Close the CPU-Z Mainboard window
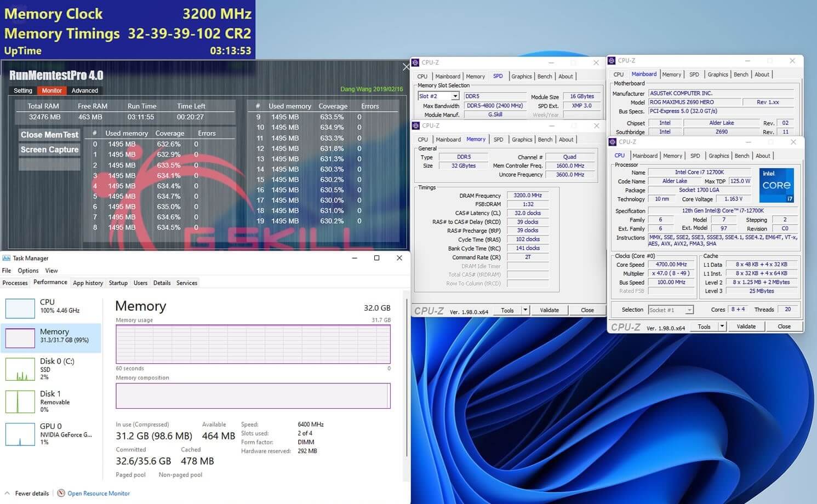Image resolution: width=817 pixels, height=504 pixels. coord(792,61)
